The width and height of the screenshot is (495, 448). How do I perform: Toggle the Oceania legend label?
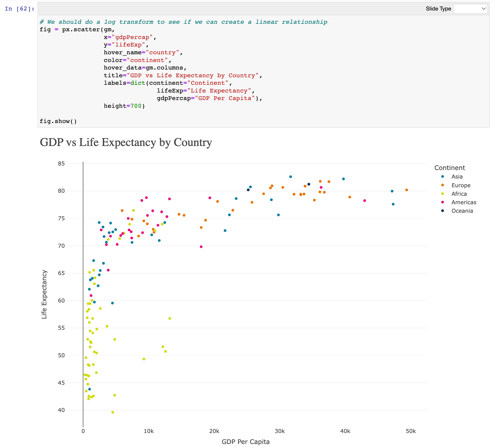[x=462, y=211]
